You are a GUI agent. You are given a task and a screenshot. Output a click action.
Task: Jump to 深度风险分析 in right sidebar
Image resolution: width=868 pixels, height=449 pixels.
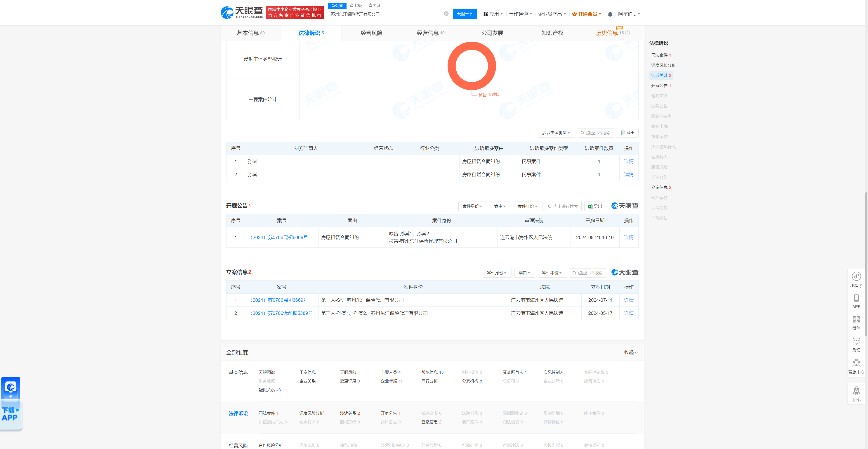click(x=663, y=65)
